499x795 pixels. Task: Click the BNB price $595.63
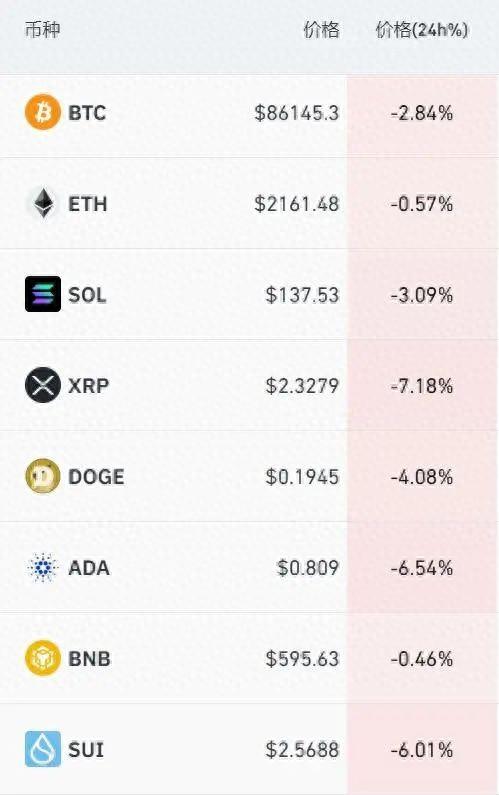302,659
